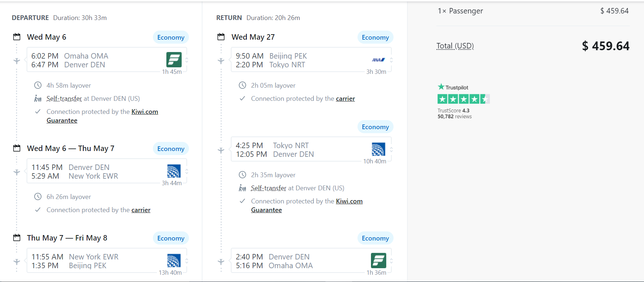Click Economy badge next to Wed May 6

(171, 37)
